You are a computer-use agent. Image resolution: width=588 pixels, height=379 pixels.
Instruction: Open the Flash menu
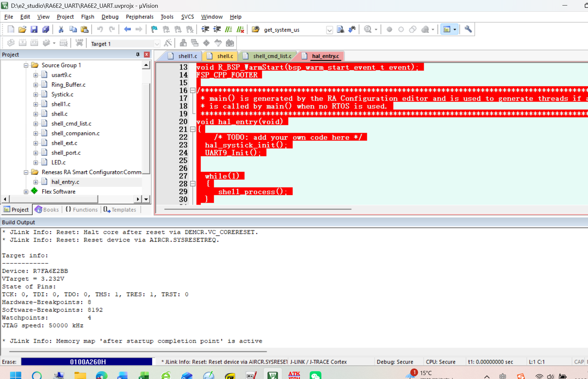(x=87, y=17)
